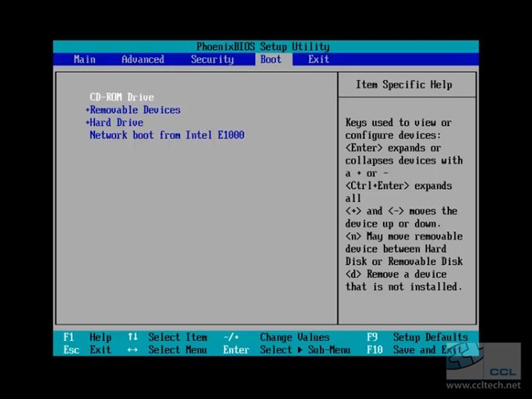Screen dimensions: 532x399
Task: Select the CD-ROM Drive boot entry
Action: point(121,97)
